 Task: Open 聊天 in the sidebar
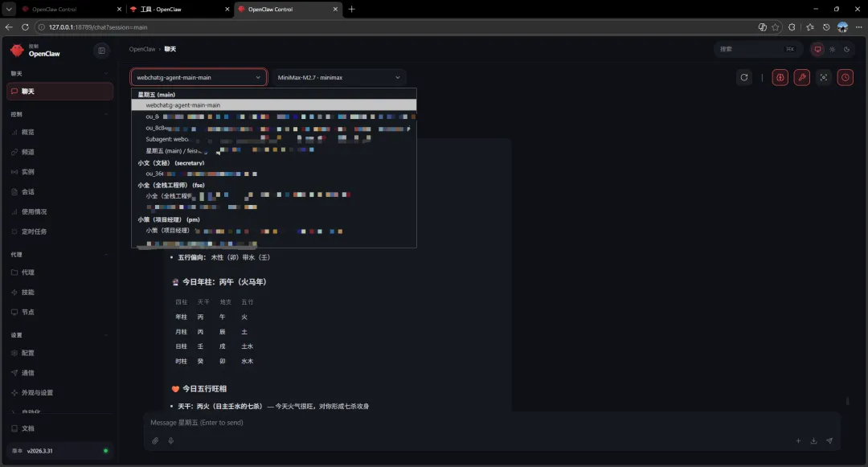pyautogui.click(x=59, y=92)
